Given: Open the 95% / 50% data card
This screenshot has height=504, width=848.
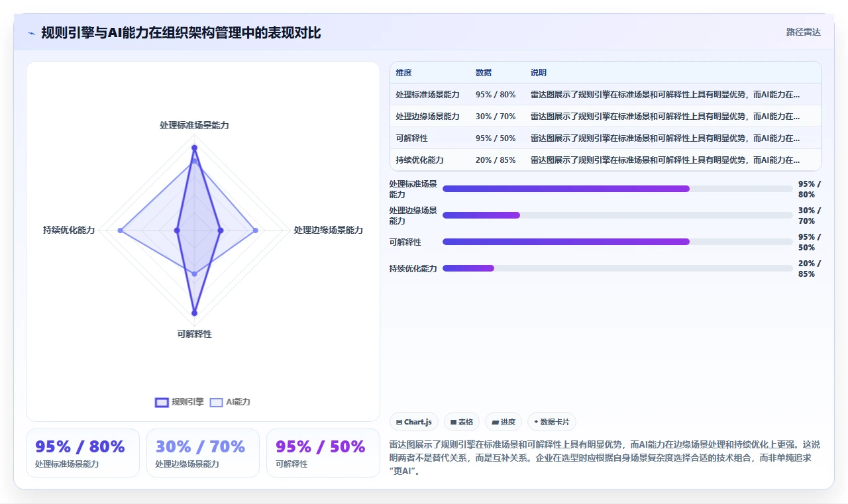Looking at the screenshot, I should pos(323,453).
